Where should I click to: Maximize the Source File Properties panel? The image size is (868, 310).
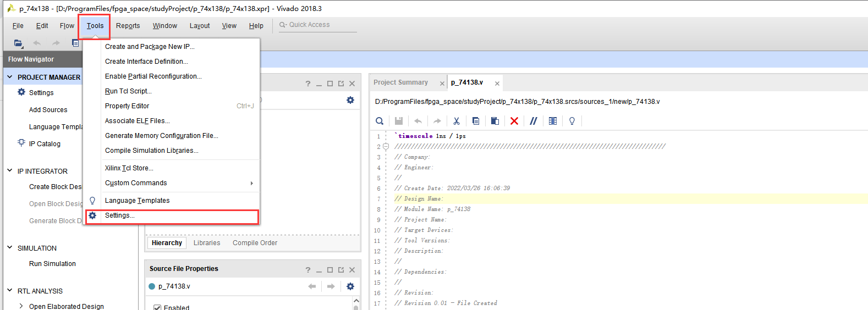point(330,270)
